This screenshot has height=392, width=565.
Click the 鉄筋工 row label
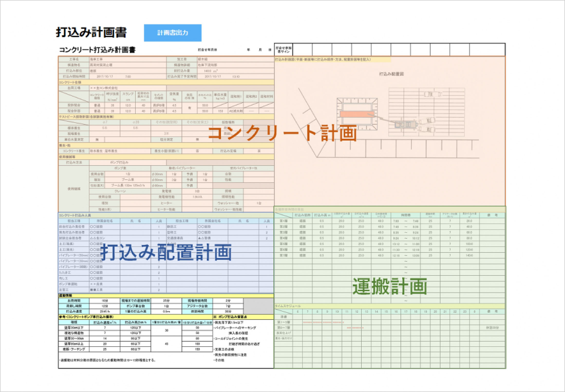point(182,227)
